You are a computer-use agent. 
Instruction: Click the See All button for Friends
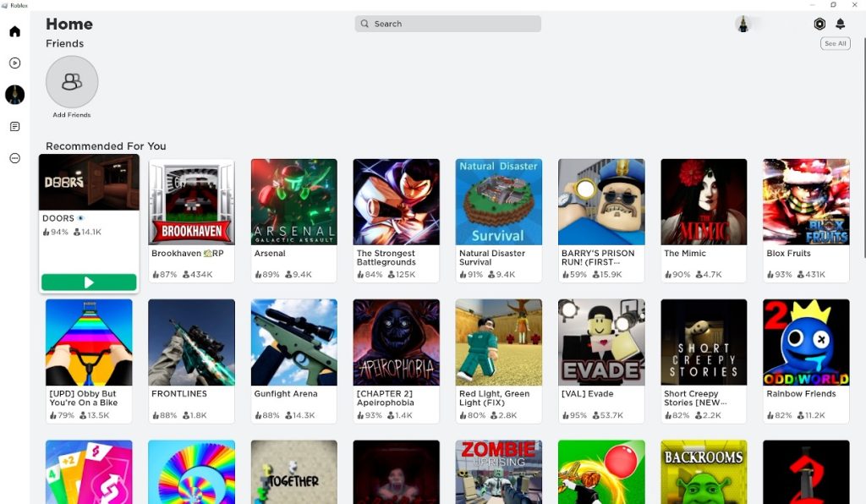[835, 43]
